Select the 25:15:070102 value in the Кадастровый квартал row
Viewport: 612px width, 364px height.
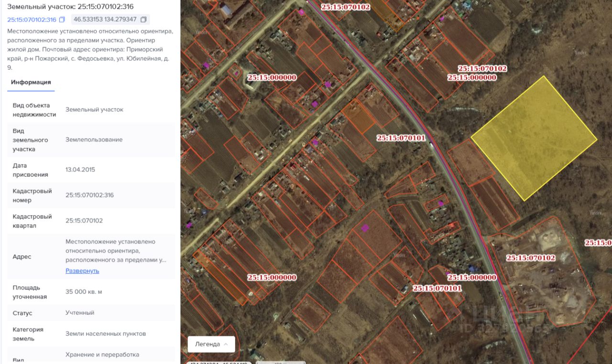coord(84,221)
